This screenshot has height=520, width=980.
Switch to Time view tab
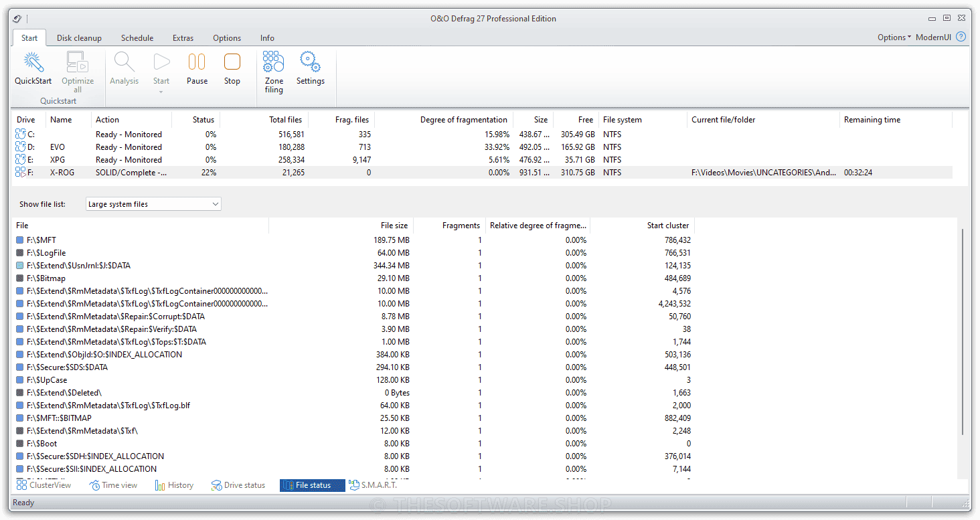pos(113,485)
